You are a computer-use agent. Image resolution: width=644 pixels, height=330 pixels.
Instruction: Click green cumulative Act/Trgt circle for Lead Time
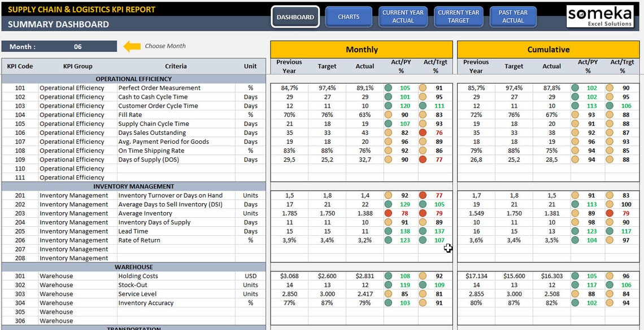(610, 231)
